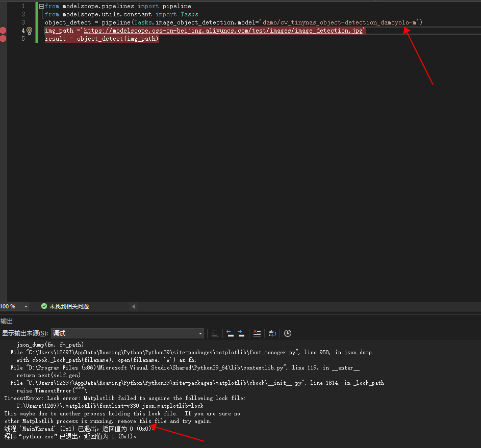Clear all output with the red X icon
This screenshot has width=481, height=448.
257,333
